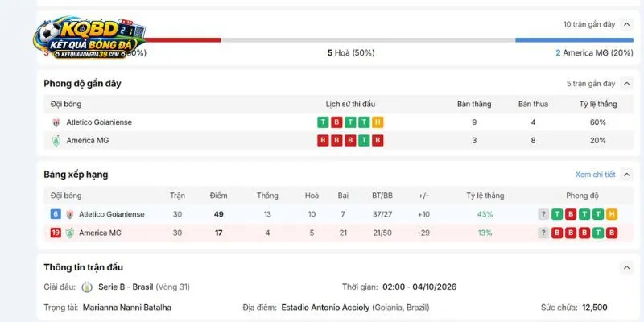The width and height of the screenshot is (644, 322).
Task: Click the "Phong độ" column header in standings
Action: [582, 196]
